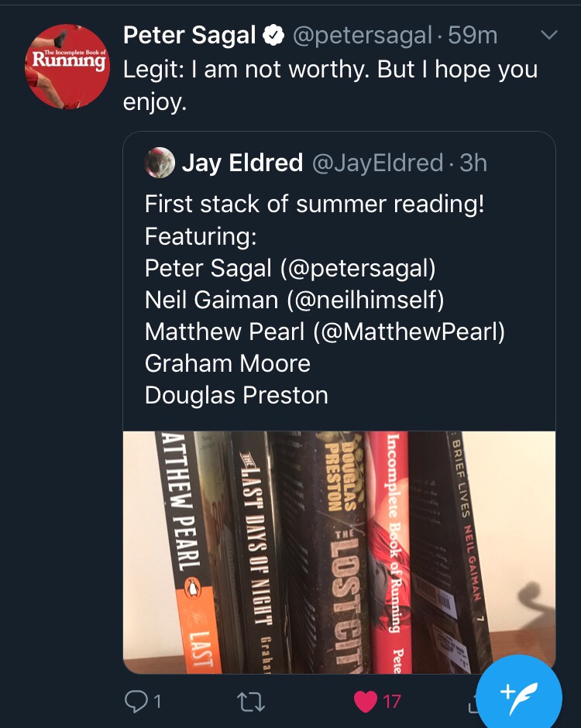Tap the 3h timestamp on quoted tweet
Image resolution: width=581 pixels, height=728 pixels.
pyautogui.click(x=473, y=163)
